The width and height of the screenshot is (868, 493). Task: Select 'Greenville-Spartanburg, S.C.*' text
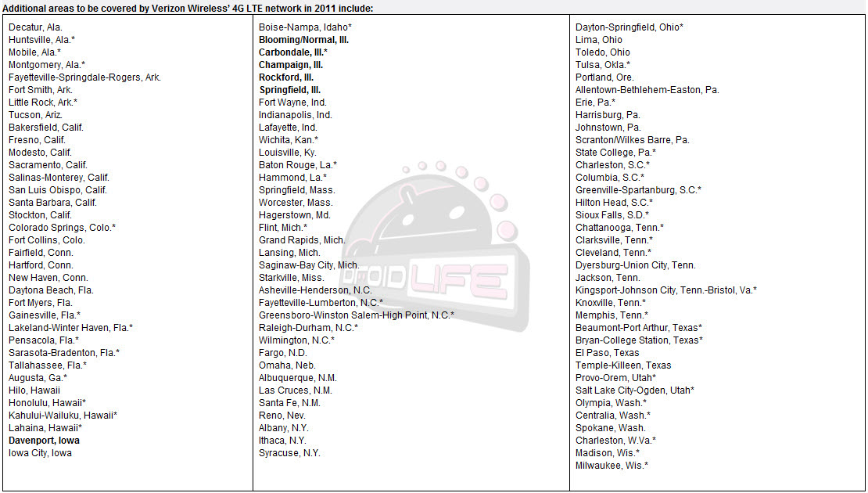[638, 190]
